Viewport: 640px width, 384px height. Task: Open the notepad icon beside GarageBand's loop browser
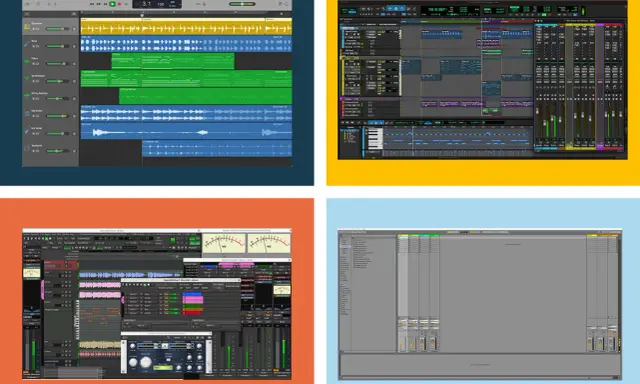point(280,4)
